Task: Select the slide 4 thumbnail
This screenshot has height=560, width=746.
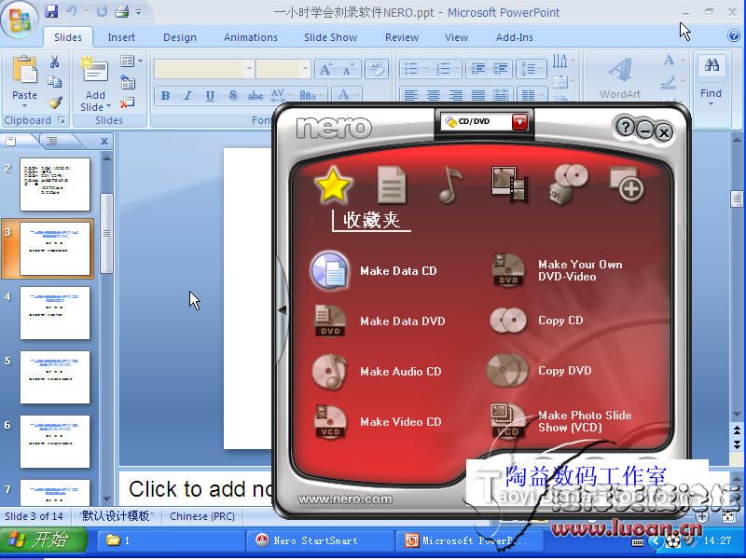Action: (55, 313)
